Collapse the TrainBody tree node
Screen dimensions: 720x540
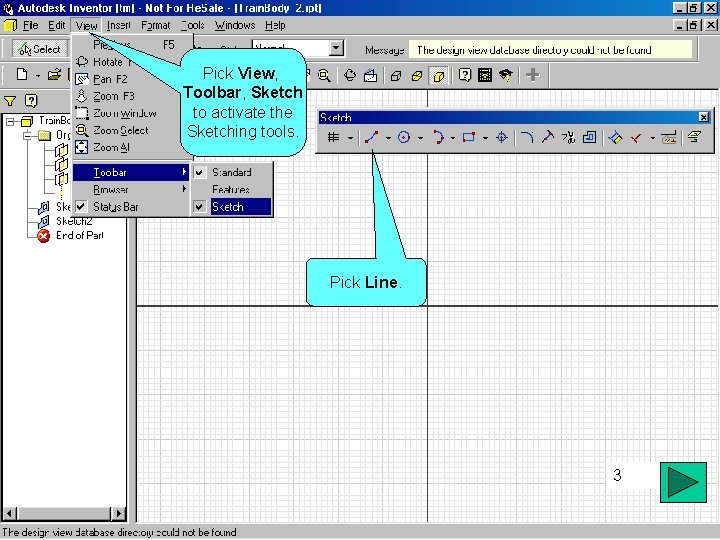(x=10, y=122)
